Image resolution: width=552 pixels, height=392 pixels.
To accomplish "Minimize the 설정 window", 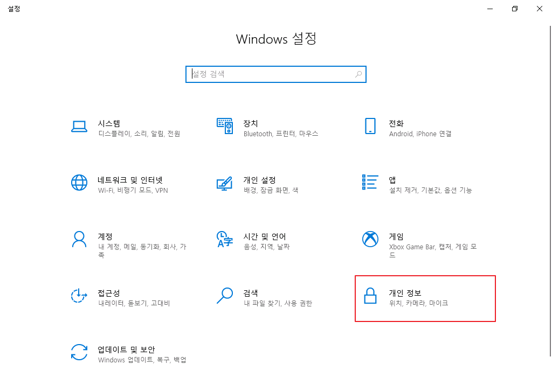I will (x=490, y=9).
